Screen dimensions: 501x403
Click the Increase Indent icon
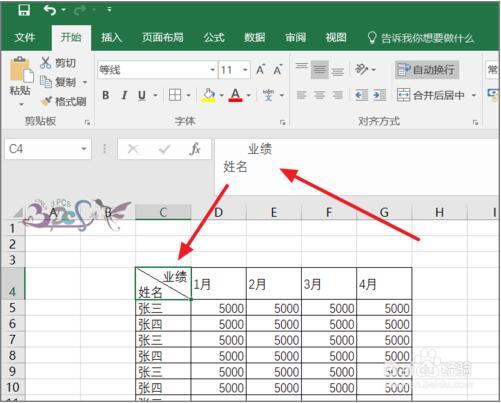coord(379,95)
